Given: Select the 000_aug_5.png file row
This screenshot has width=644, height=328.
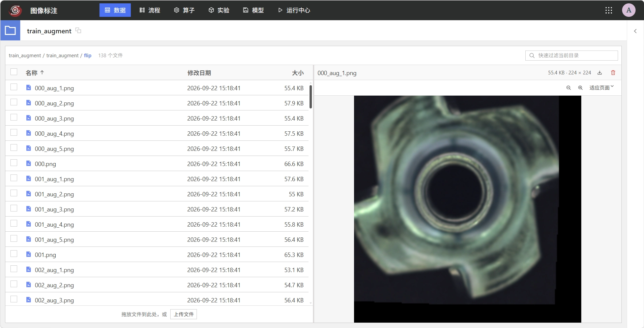Looking at the screenshot, I should click(x=157, y=148).
